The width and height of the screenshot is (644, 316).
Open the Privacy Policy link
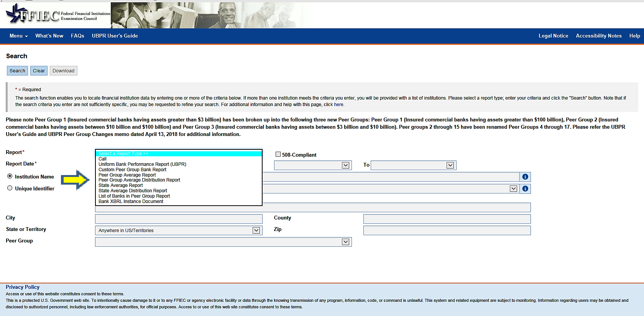[23, 287]
